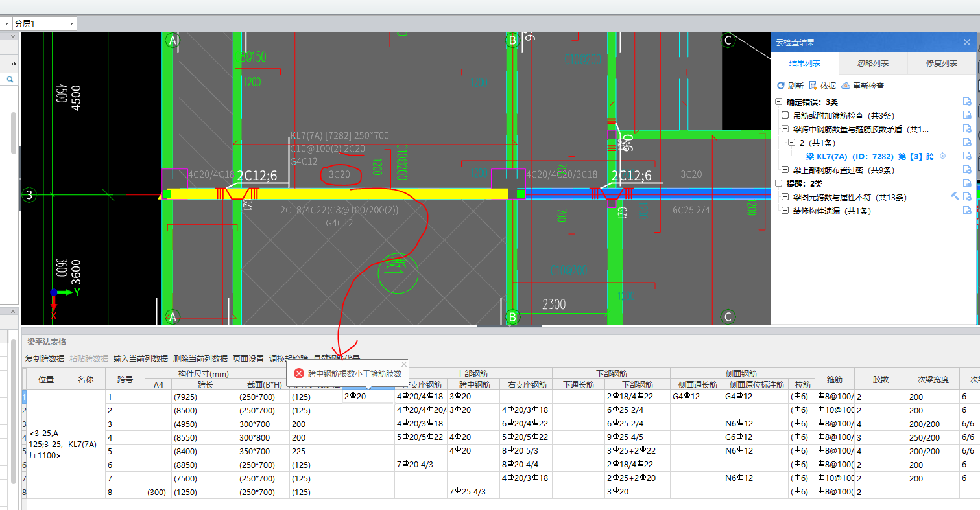Click the 次梁宽度 column header
Viewport: 980px width, 510px height.
[x=933, y=379]
